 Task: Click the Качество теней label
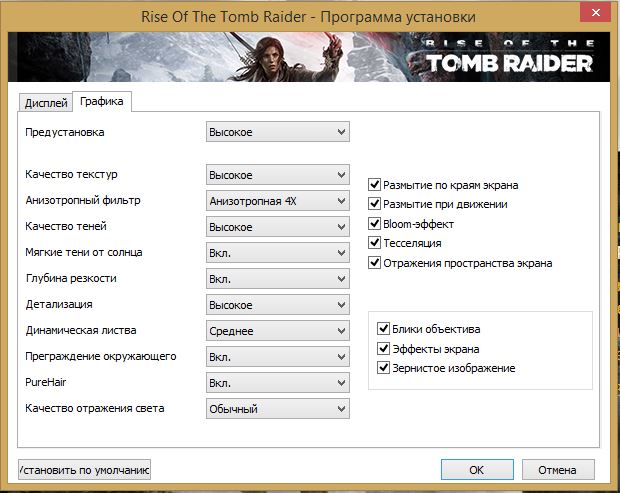(x=66, y=226)
